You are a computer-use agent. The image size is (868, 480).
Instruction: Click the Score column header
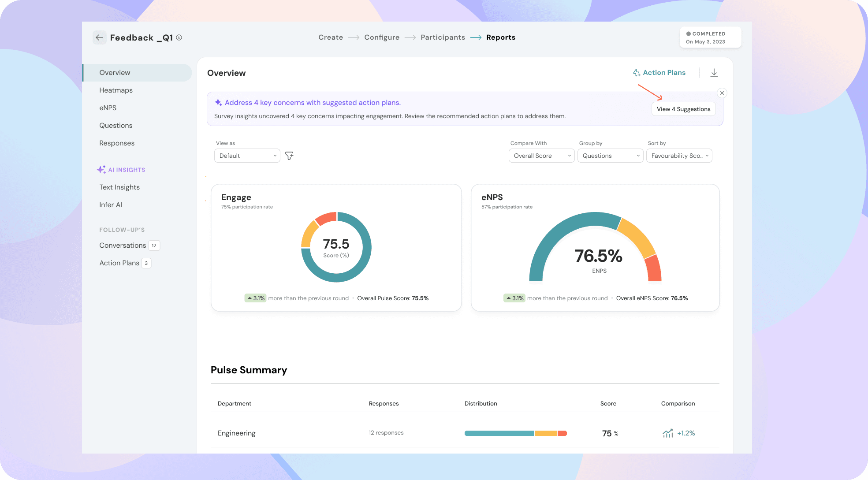coord(608,404)
